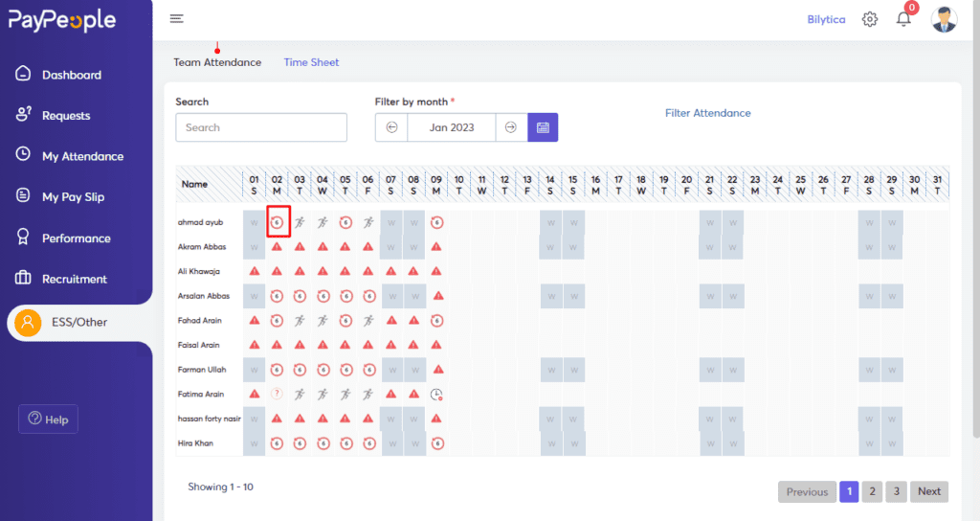Click the Filter Attendance link
This screenshot has height=521, width=980.
point(707,113)
